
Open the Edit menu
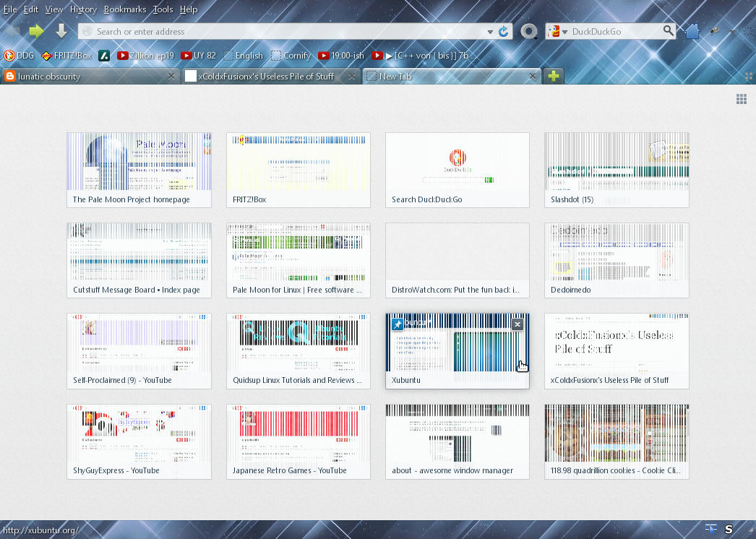point(31,9)
